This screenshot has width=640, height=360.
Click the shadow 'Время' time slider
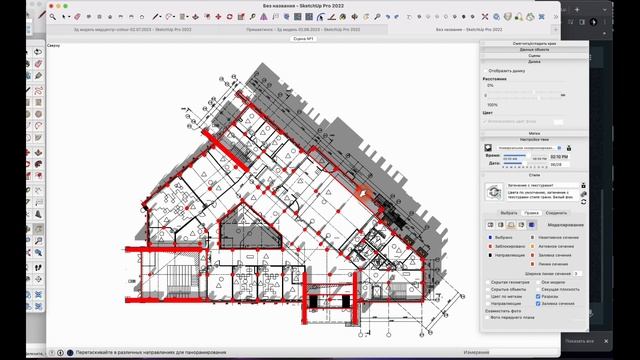[x=525, y=156]
